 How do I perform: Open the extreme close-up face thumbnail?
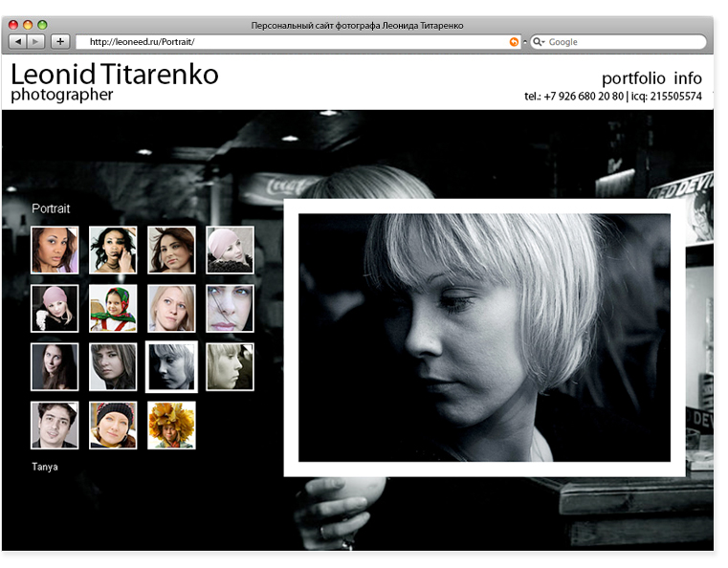coord(230,308)
